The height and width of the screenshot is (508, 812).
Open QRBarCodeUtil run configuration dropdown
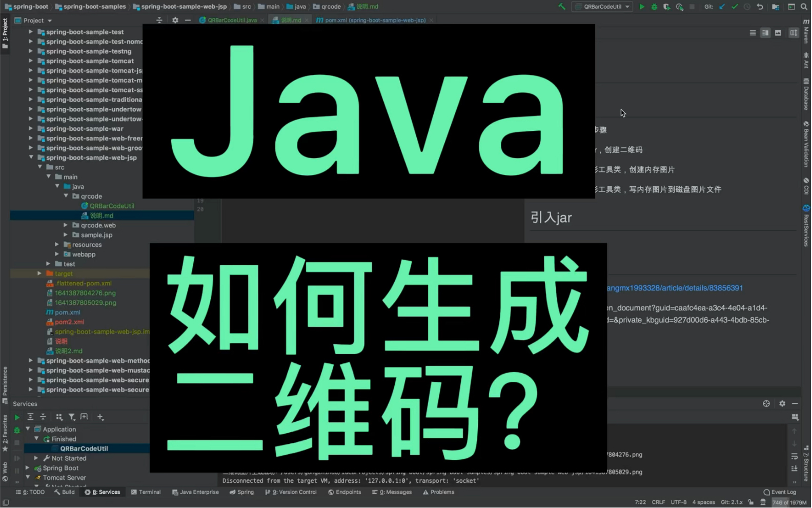603,7
